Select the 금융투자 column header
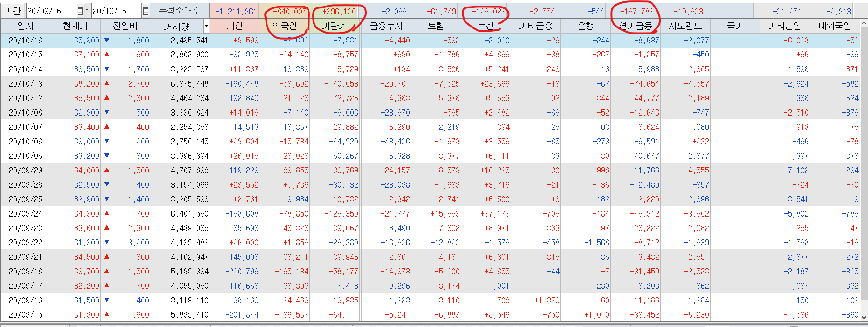This screenshot has height=327, width=868. tap(386, 26)
